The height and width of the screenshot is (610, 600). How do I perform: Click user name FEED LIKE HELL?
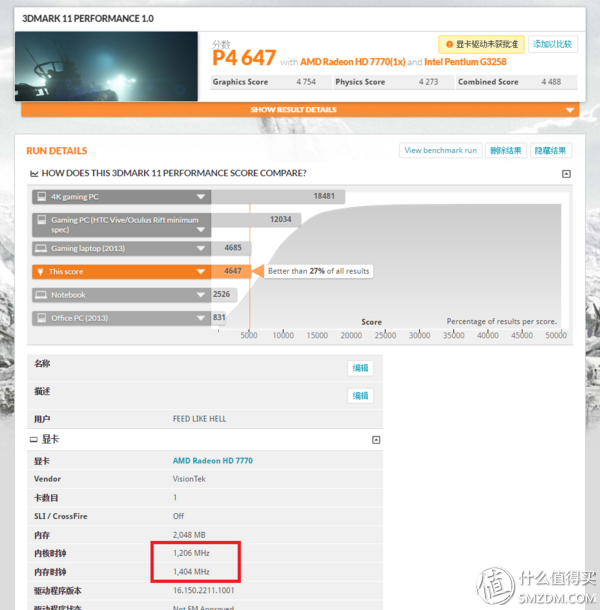(200, 419)
